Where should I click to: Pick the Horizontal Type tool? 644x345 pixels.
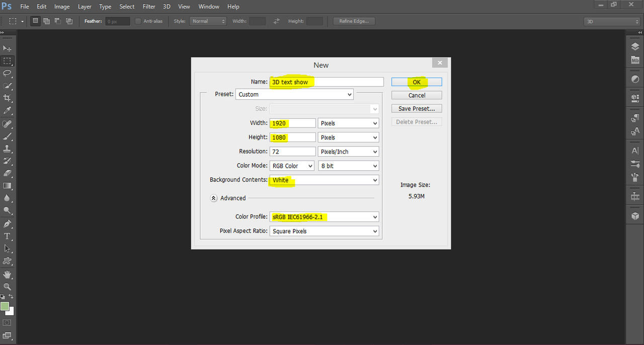(7, 236)
